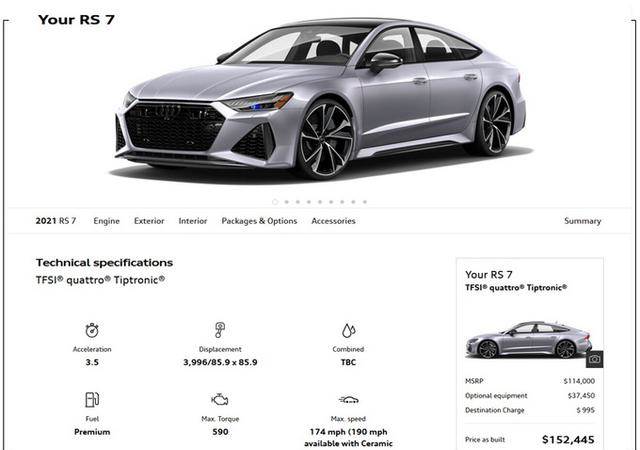Click the Combined fuel droplets icon
640x450 pixels.
coord(348,330)
